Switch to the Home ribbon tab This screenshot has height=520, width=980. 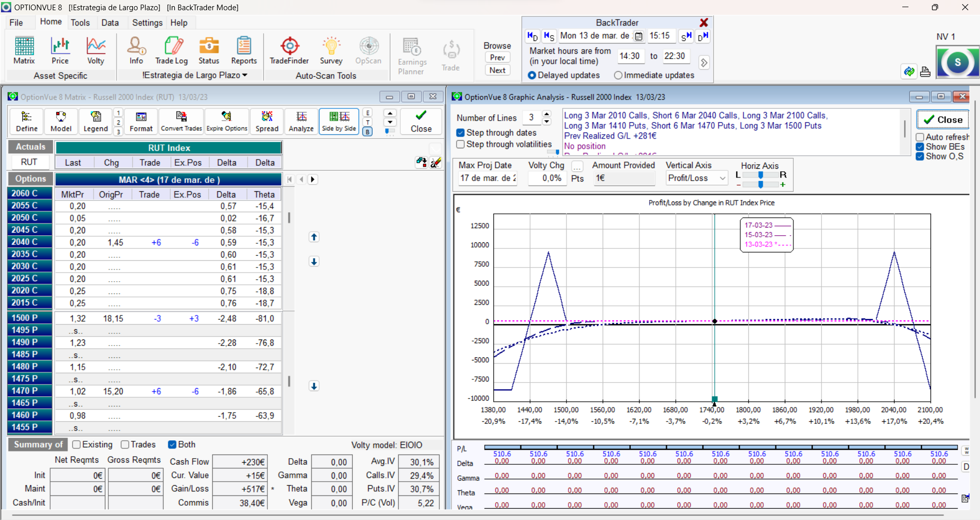(51, 21)
